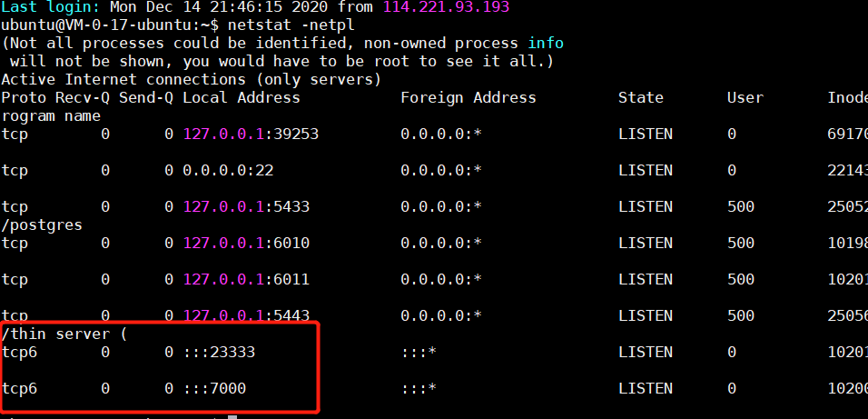Select local address 127.0.0.1:6011
Viewport: 868px width, 419px height.
[x=246, y=279]
